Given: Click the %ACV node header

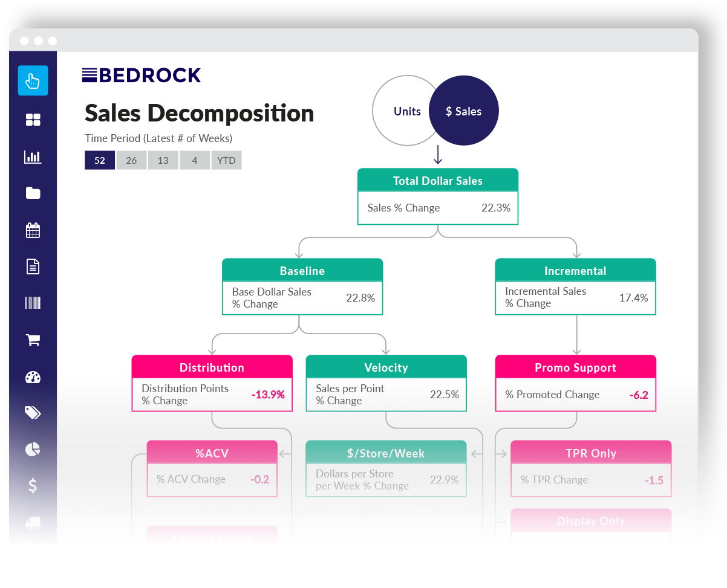Looking at the screenshot, I should (212, 452).
